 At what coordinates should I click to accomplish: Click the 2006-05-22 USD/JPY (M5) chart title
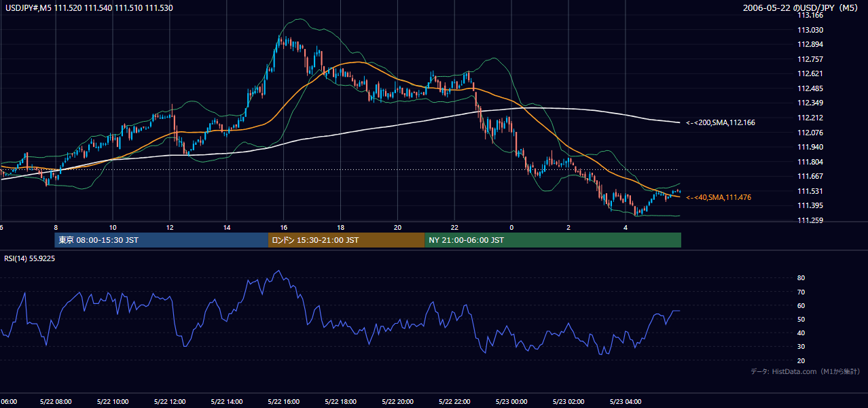pos(801,7)
